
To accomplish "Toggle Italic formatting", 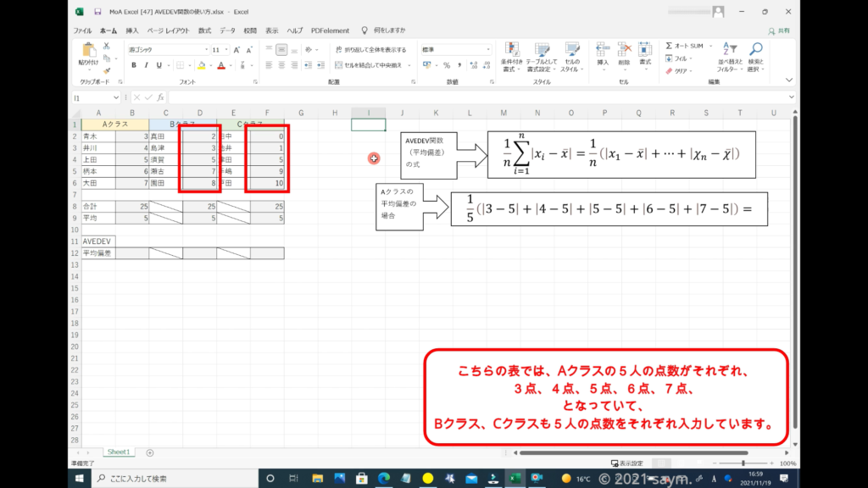I will [x=147, y=65].
